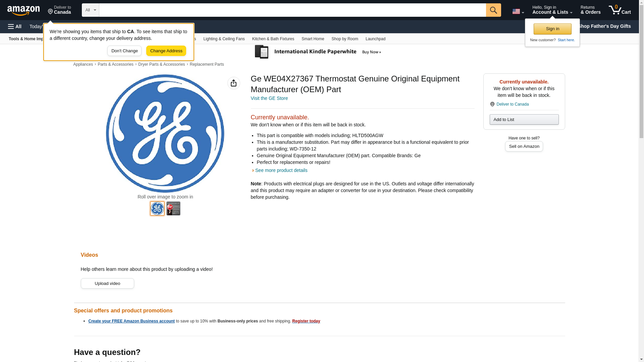Click the Add to List button
644x362 pixels.
pyautogui.click(x=524, y=120)
